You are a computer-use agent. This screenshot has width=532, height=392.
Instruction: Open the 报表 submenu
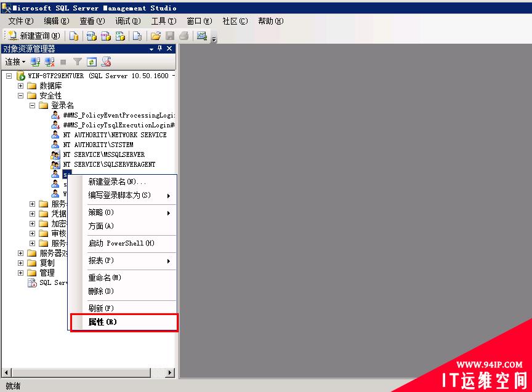click(123, 261)
